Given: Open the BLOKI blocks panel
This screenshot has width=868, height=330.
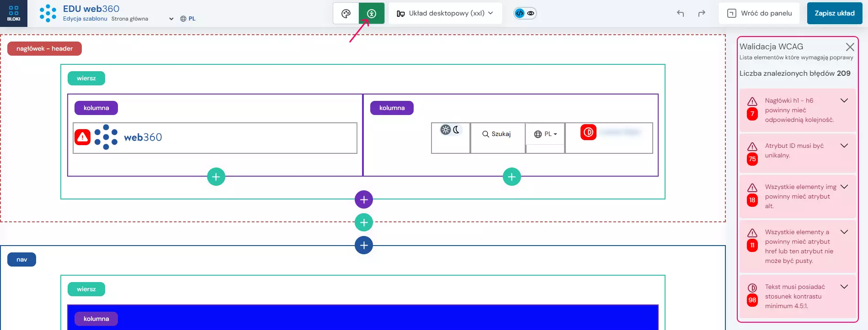Looking at the screenshot, I should 14,13.
